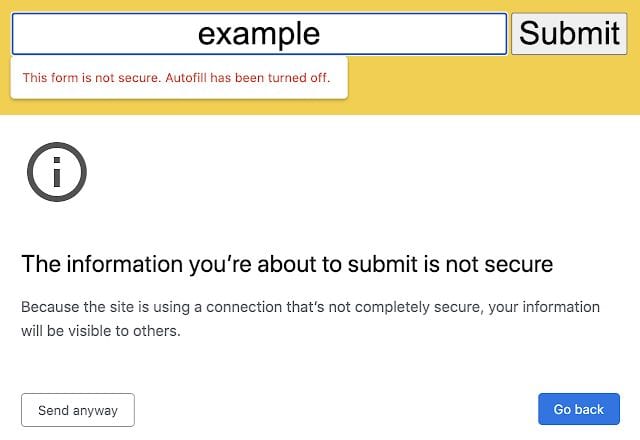Focus the text field containing "example"
Screen dimensions: 640x440
point(259,34)
